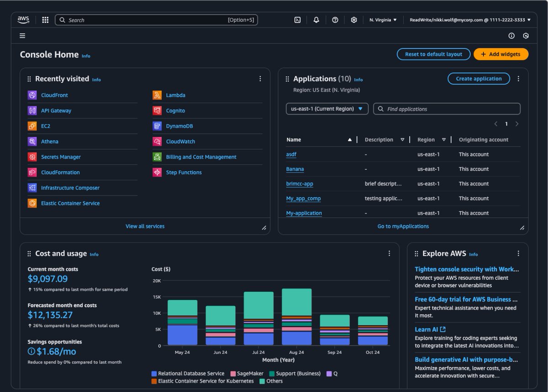Click the Applications widget drag handle
This screenshot has height=392, width=548.
(x=287, y=79)
